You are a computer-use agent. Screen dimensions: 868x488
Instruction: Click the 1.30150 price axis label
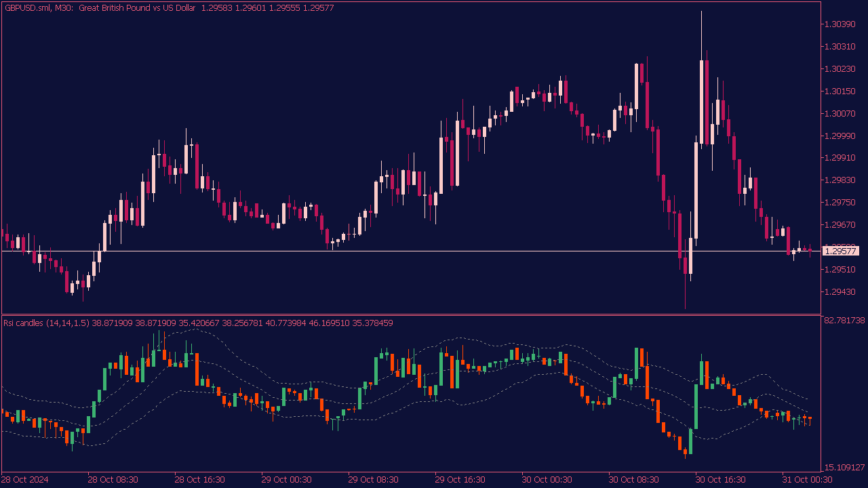[x=840, y=91]
